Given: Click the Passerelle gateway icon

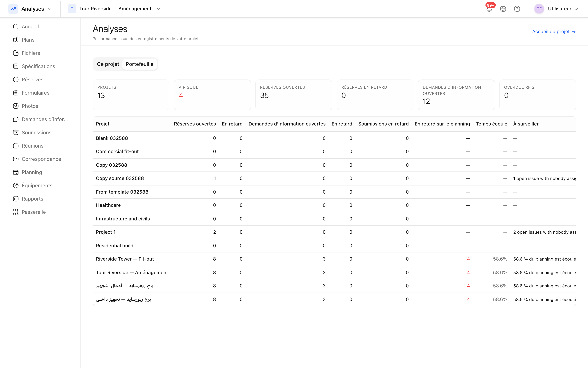Looking at the screenshot, I should point(16,212).
